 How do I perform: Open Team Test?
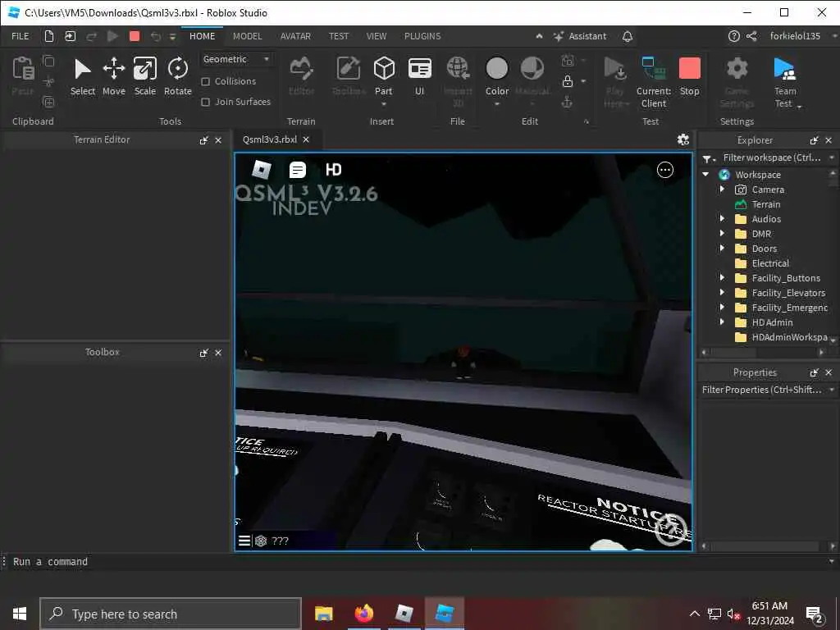point(785,82)
